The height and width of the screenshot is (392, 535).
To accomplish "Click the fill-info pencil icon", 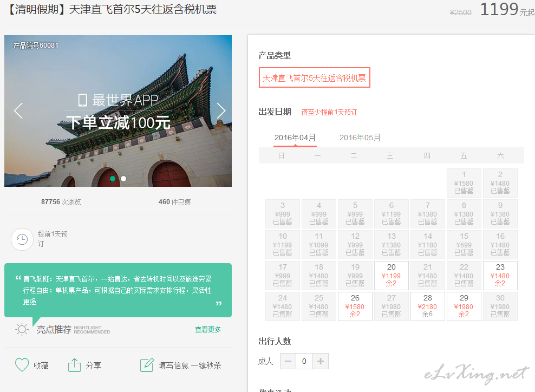I will [x=147, y=365].
